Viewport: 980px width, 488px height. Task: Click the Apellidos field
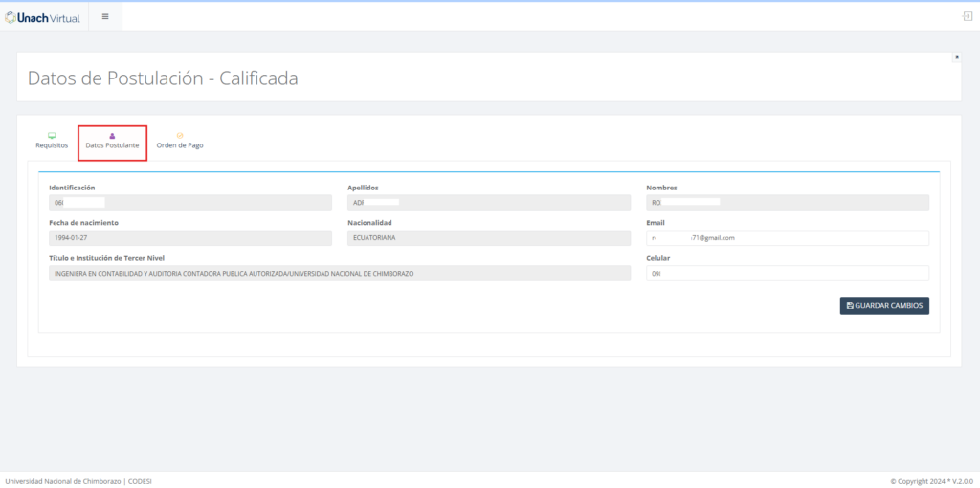[x=488, y=203]
